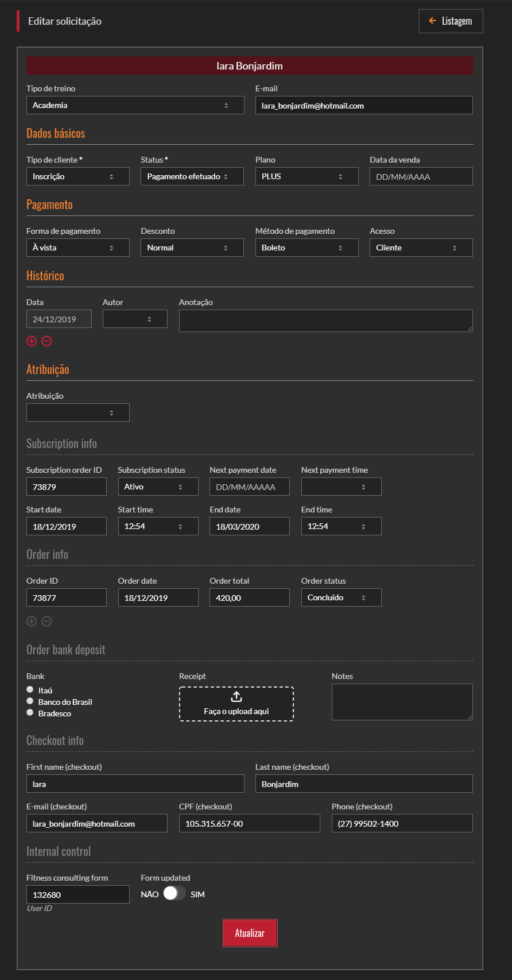Open the Atribuição dropdown
The height and width of the screenshot is (980, 512).
click(77, 412)
